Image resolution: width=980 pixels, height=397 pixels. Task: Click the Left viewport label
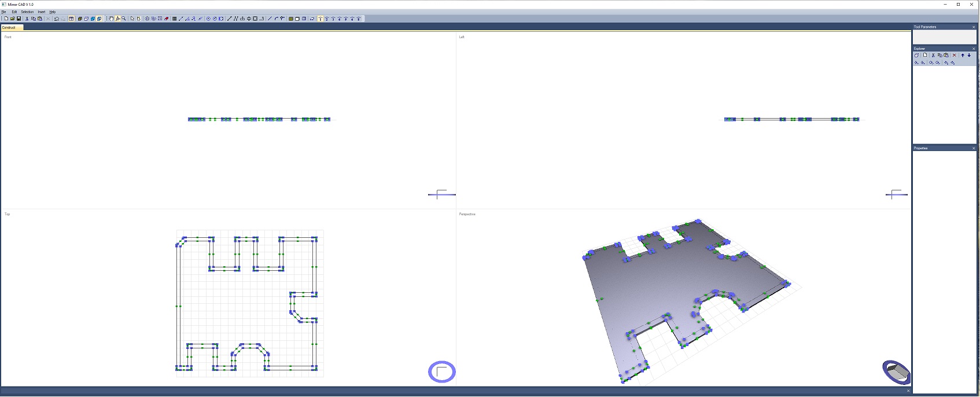point(462,37)
